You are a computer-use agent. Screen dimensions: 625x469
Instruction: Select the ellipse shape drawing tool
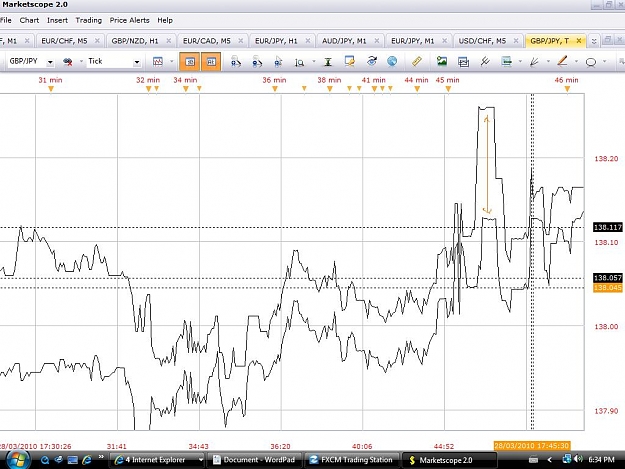pyautogui.click(x=591, y=62)
